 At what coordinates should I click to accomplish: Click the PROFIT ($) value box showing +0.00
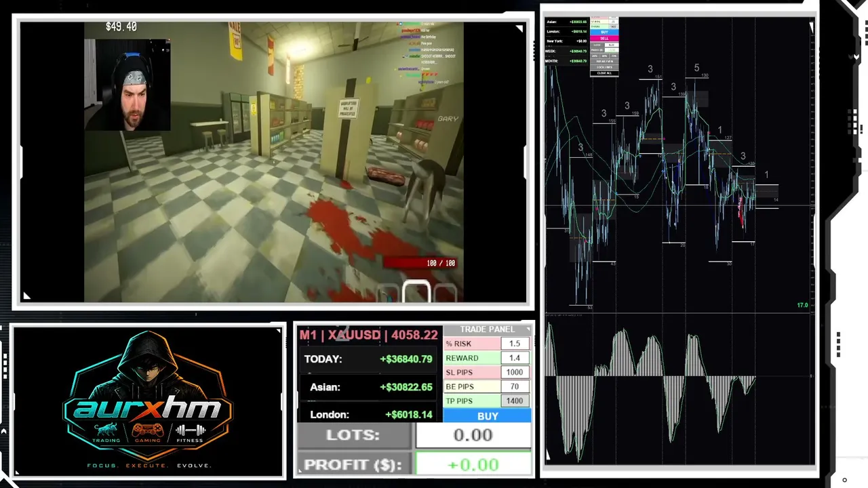tap(473, 464)
